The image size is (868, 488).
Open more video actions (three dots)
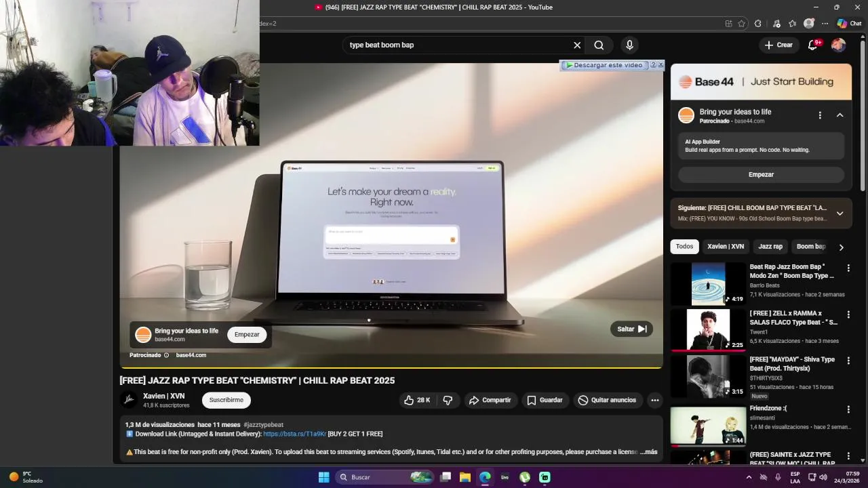[654, 401]
